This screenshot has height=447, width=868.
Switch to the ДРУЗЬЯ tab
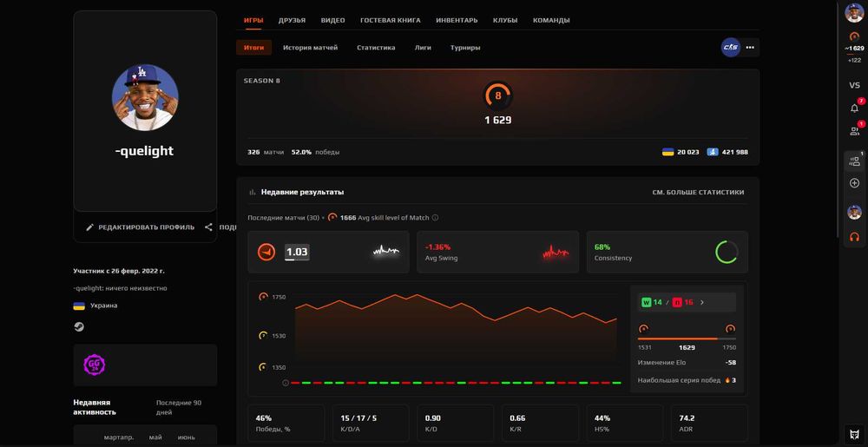coord(292,21)
